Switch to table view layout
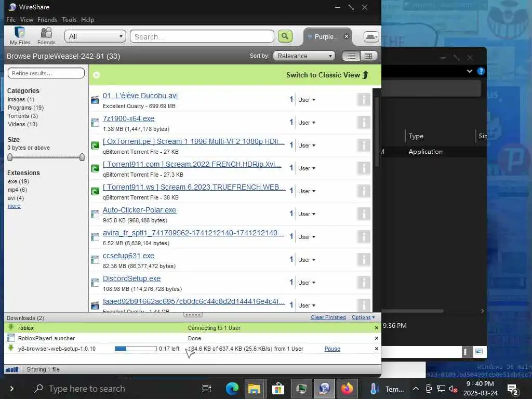 tap(368, 56)
